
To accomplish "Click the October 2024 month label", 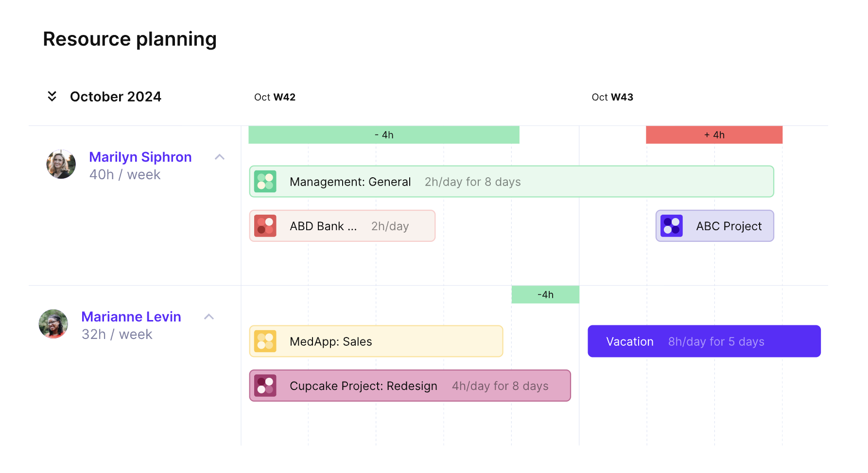I will tap(116, 97).
